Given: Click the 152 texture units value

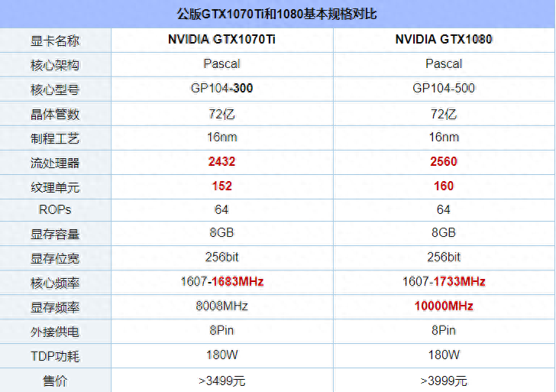Looking at the screenshot, I should [221, 186].
